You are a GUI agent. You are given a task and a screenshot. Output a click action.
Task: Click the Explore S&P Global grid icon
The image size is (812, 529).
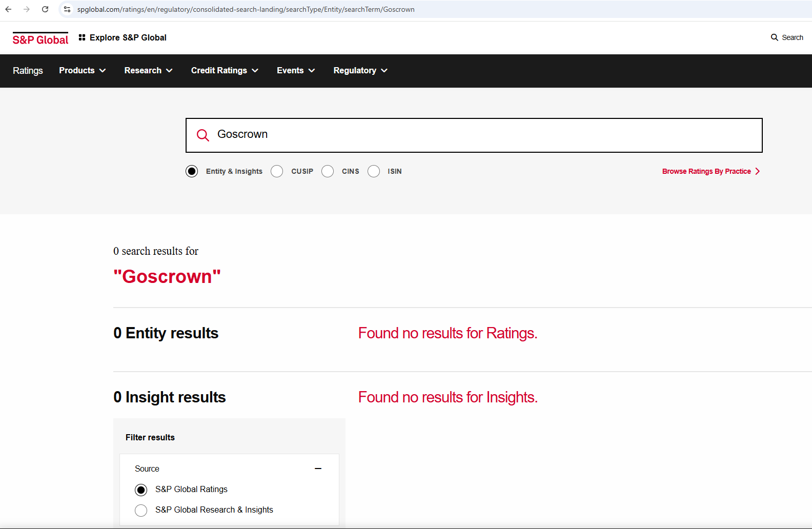tap(82, 37)
